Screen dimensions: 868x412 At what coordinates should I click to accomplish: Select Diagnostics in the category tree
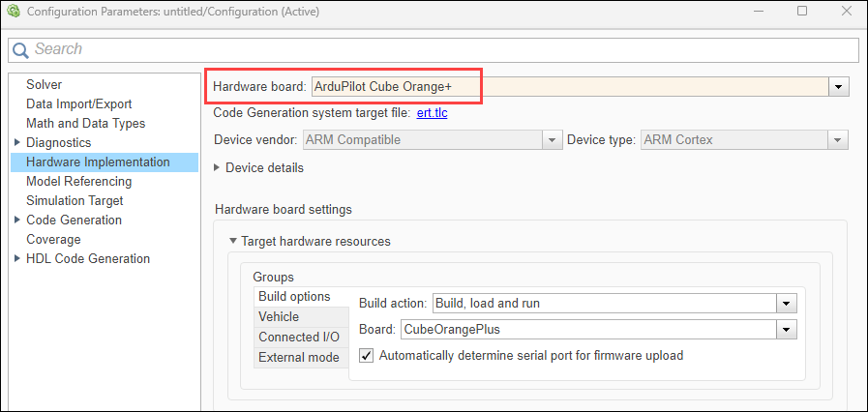pyautogui.click(x=58, y=143)
